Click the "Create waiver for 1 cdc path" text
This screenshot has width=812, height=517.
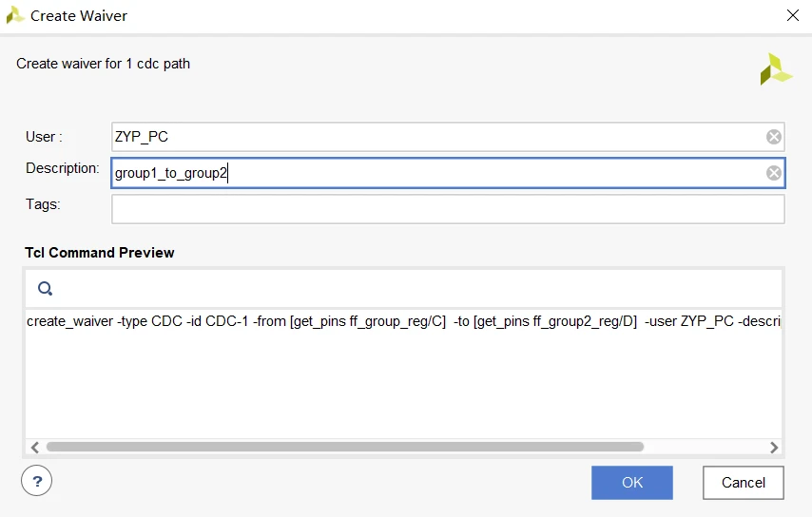coord(103,64)
